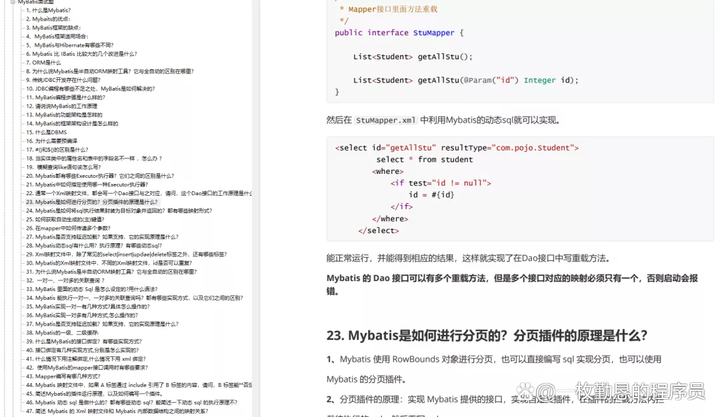The image size is (720, 417).
Task: Select outline item '15. 什么是DBMS'
Action: click(46, 132)
